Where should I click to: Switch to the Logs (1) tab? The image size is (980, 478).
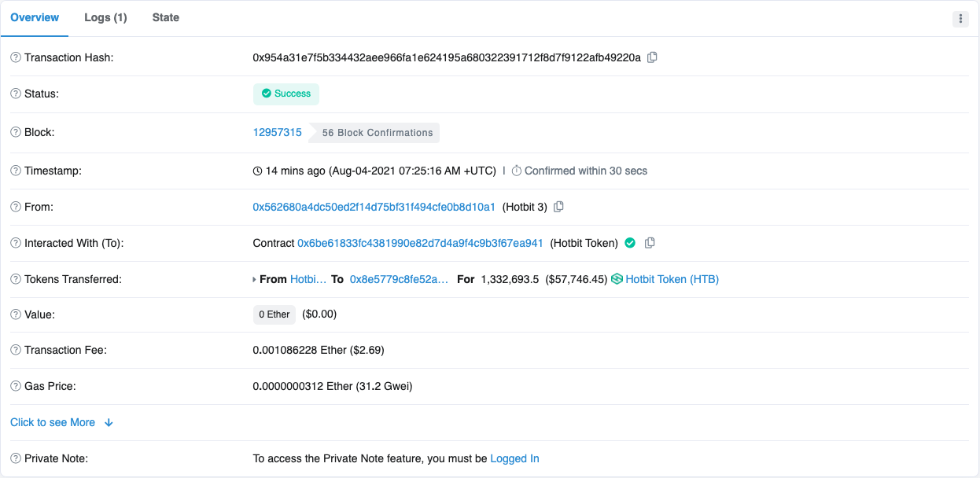[x=105, y=17]
